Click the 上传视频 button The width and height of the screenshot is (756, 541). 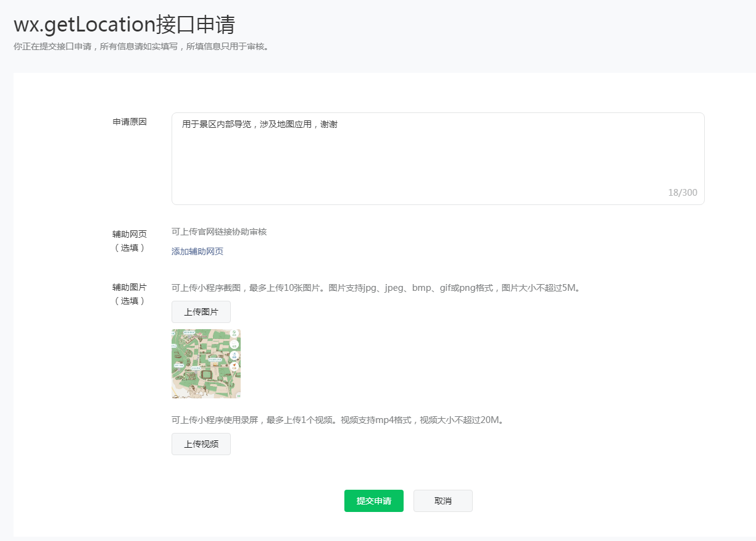click(201, 444)
